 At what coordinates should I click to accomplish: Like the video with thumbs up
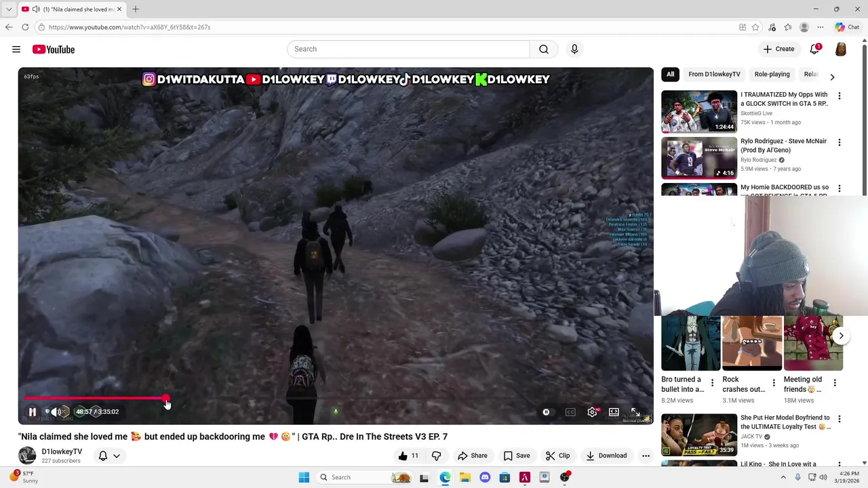(x=409, y=455)
